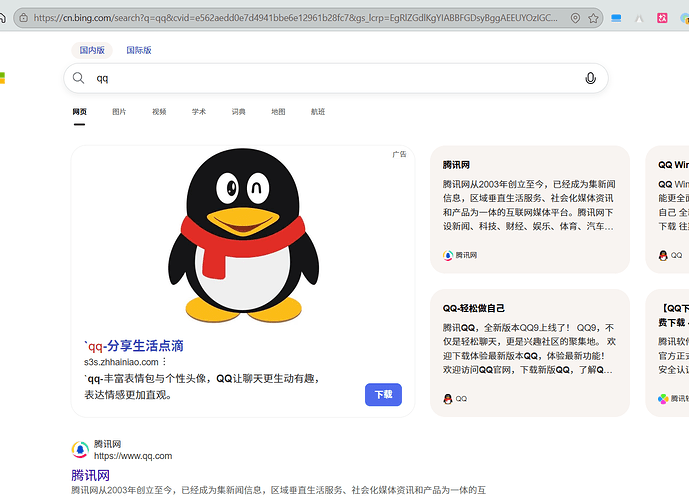This screenshot has width=689, height=499.
Task: Open the 腾讯网 search result title
Action: (90, 475)
